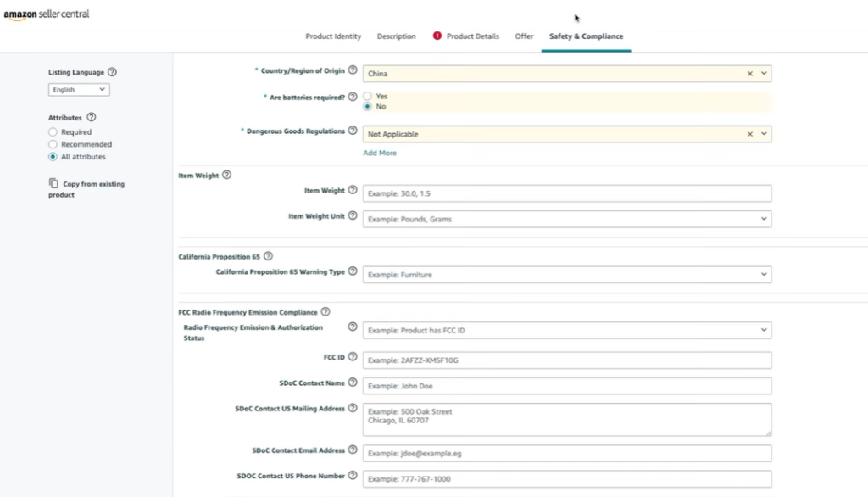Select No for batteries required

tap(368, 106)
